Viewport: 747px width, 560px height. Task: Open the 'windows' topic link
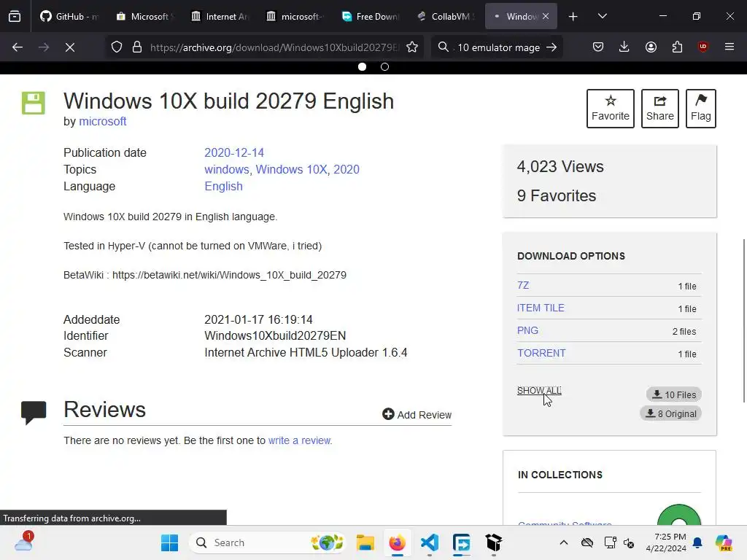tap(227, 169)
